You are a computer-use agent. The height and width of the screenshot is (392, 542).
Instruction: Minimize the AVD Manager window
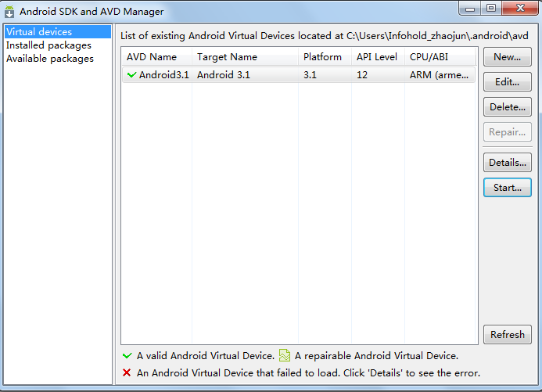(470, 9)
